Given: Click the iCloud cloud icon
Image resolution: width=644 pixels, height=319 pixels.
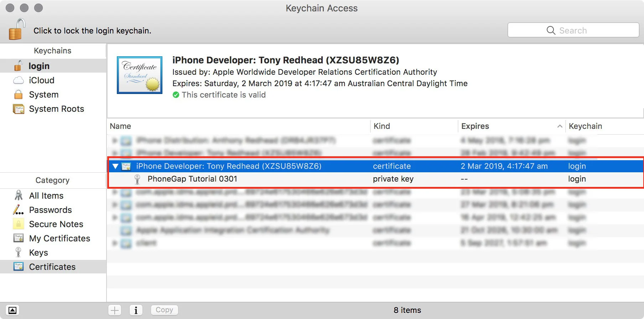Looking at the screenshot, I should click(18, 80).
